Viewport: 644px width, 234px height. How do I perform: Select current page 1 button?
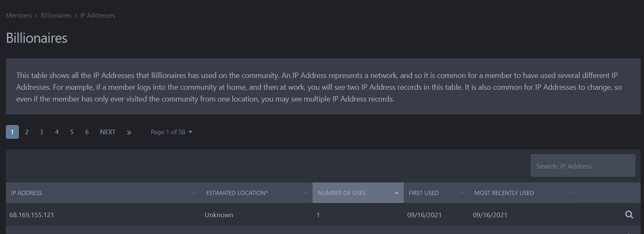[12, 132]
